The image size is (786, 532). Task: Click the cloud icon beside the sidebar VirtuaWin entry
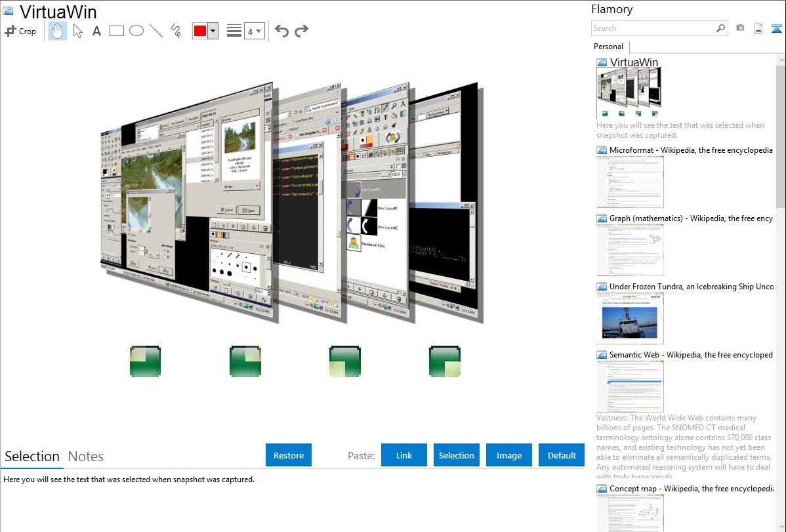point(602,62)
